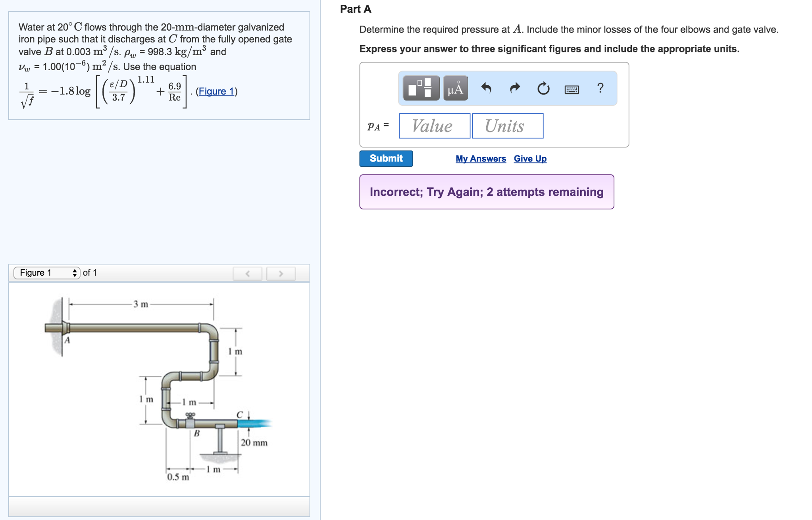Open keyboard shortcuts icon
The width and height of the screenshot is (812, 520).
(571, 89)
